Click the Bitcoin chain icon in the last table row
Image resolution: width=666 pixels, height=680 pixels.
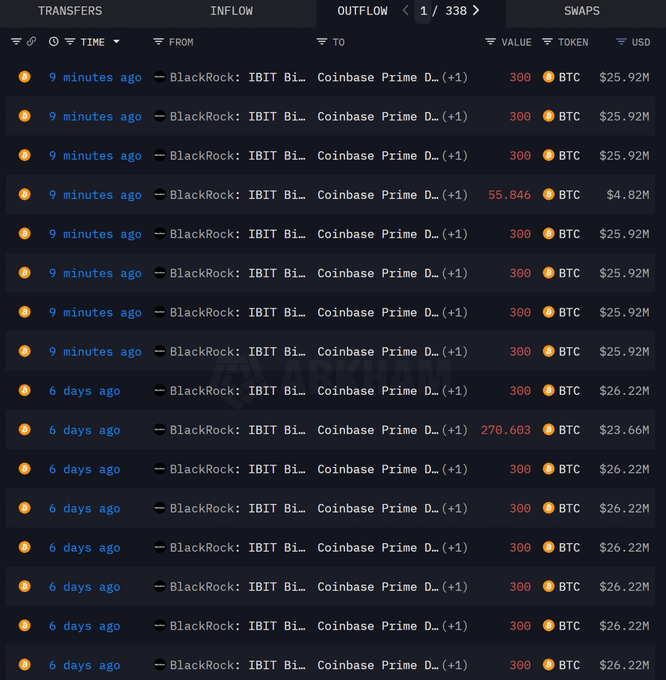(25, 664)
